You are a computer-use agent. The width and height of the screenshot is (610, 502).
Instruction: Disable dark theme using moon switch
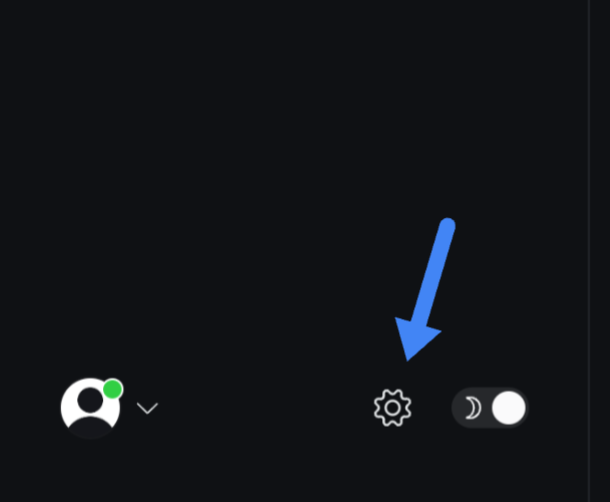pos(490,408)
